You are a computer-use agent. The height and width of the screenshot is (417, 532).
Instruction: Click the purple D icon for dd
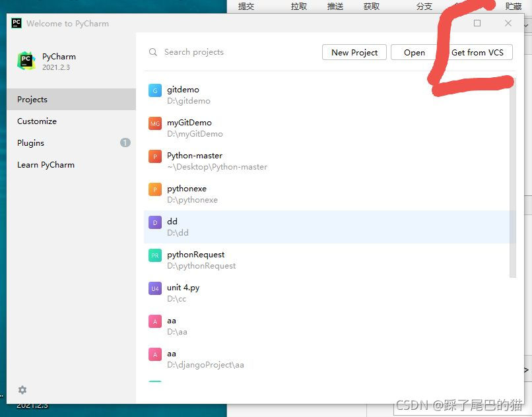[x=155, y=222]
